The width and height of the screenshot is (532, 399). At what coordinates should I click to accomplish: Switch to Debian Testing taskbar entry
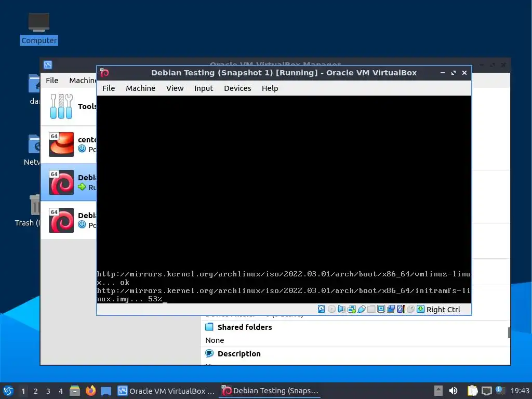click(x=270, y=391)
